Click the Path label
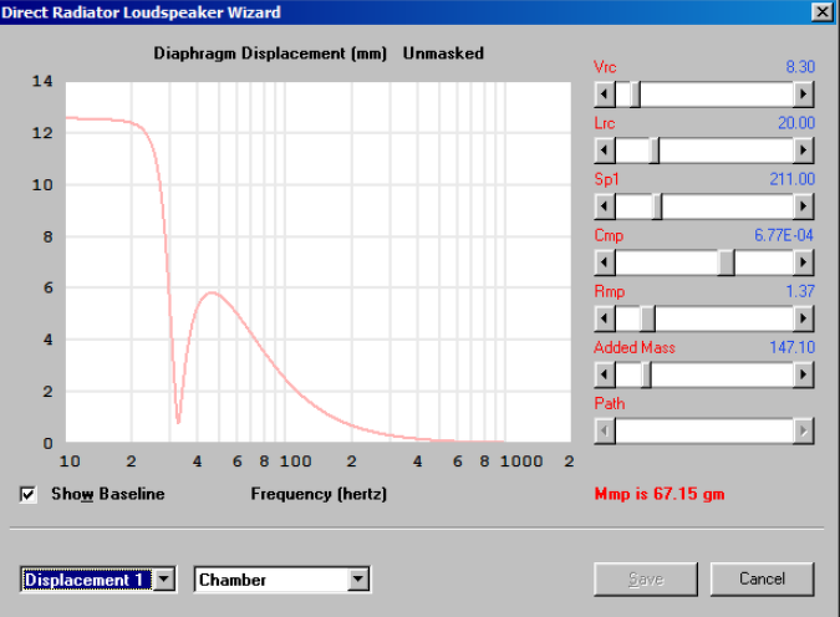Viewport: 840px width, 617px height. click(x=609, y=403)
